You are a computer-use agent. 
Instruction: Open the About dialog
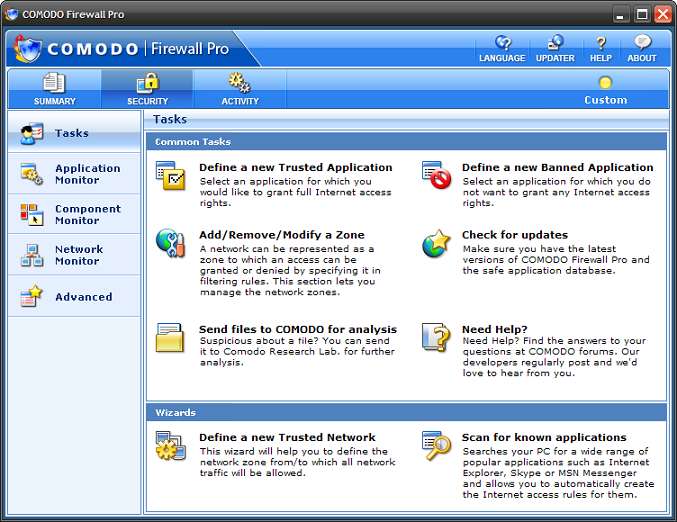pyautogui.click(x=642, y=49)
